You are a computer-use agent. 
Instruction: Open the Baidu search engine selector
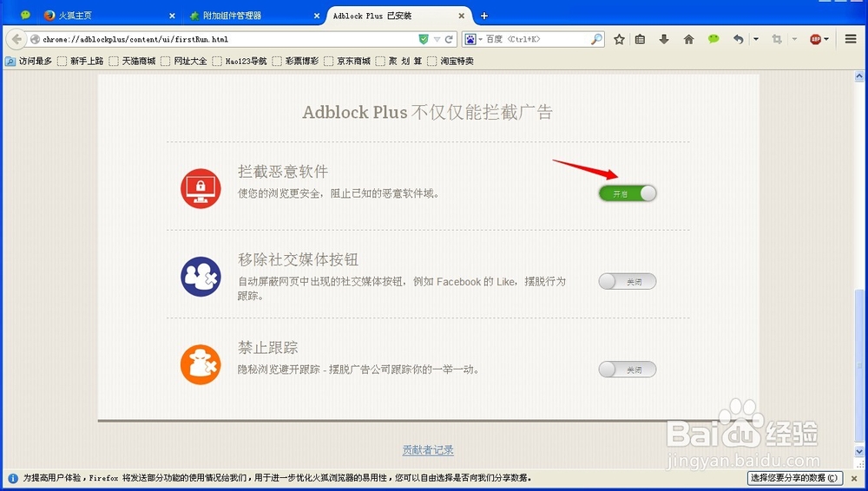[x=473, y=39]
